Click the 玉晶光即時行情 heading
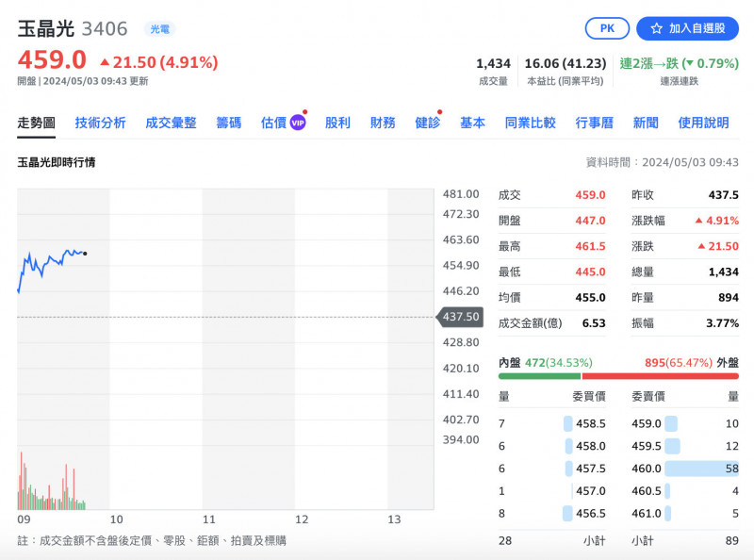Viewport: 754px width, 560px height. click(x=57, y=162)
